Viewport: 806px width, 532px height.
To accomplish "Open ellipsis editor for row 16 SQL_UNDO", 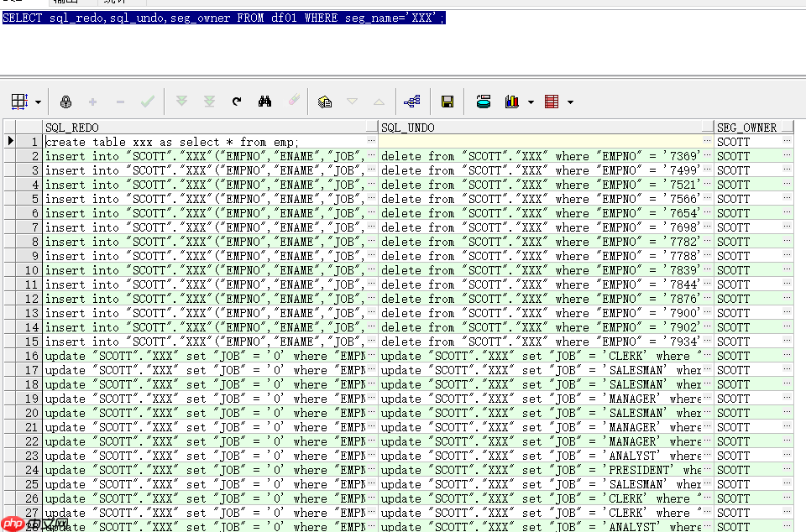I will (x=707, y=355).
